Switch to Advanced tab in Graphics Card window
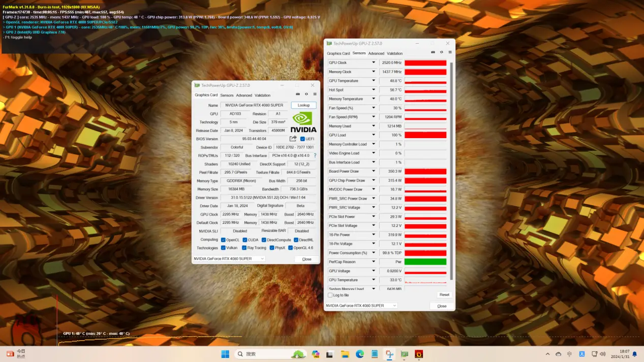644x362 pixels. (x=244, y=95)
